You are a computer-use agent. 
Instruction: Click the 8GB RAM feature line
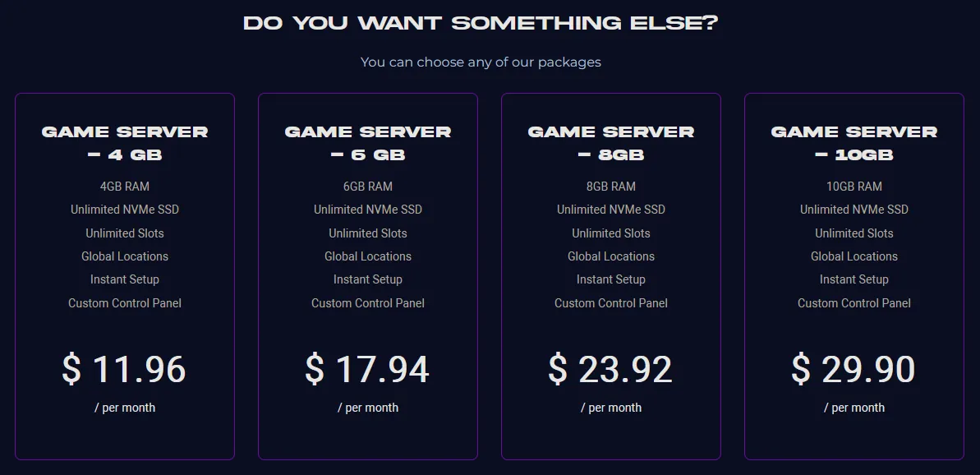pyautogui.click(x=611, y=187)
